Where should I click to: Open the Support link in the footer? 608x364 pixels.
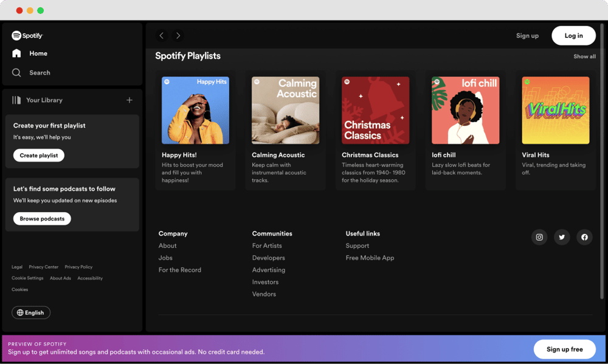point(357,246)
